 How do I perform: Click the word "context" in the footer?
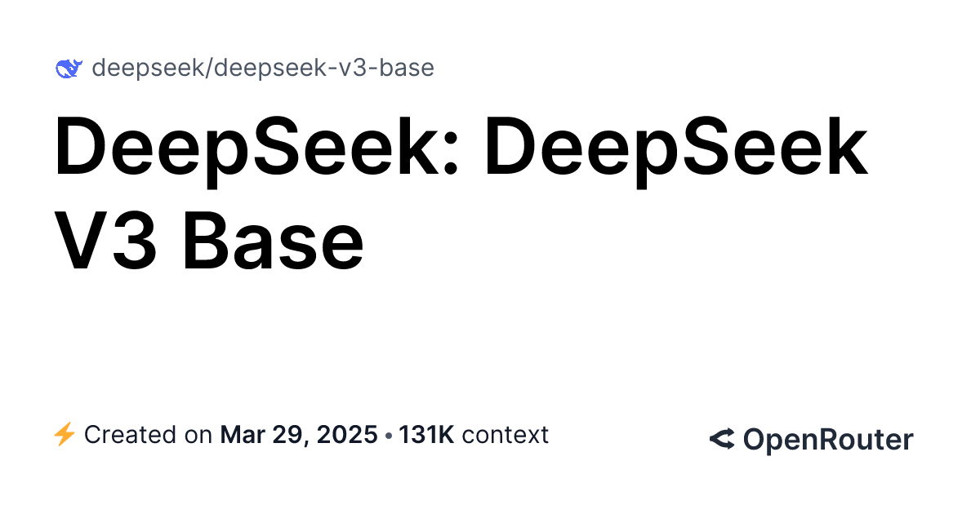pos(505,435)
